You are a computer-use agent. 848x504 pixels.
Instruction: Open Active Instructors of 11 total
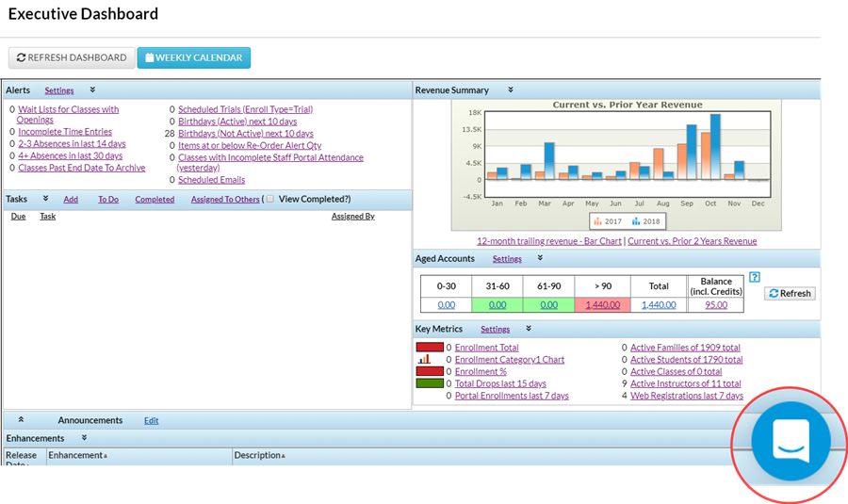click(x=685, y=383)
